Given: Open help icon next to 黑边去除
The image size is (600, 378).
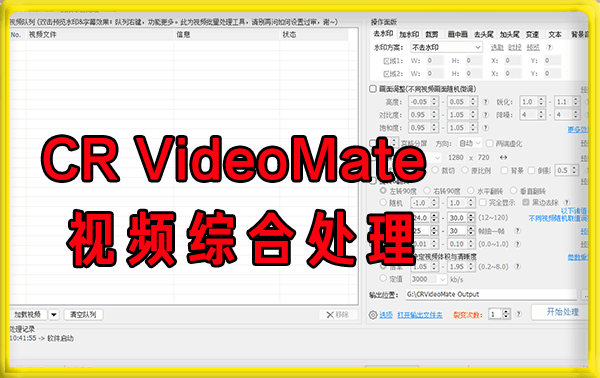Looking at the screenshot, I should click(x=567, y=202).
